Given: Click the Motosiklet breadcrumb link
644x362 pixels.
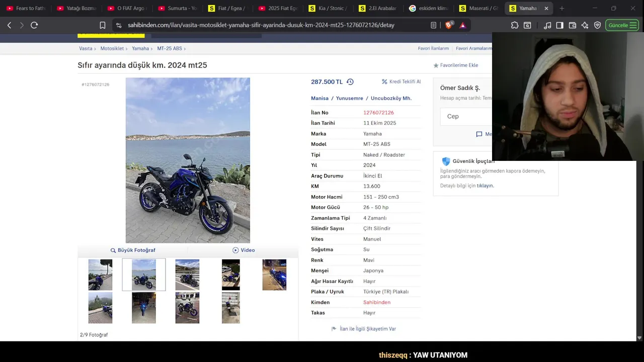Looking at the screenshot, I should [x=112, y=48].
